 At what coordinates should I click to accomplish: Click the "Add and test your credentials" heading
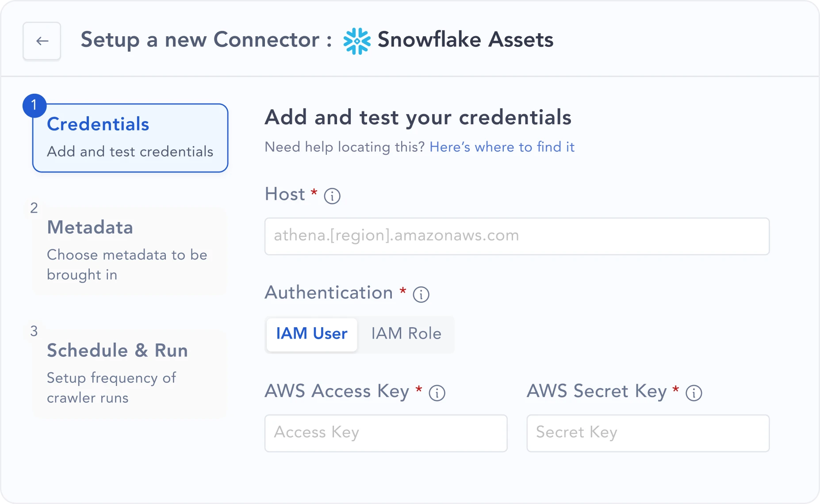point(418,118)
